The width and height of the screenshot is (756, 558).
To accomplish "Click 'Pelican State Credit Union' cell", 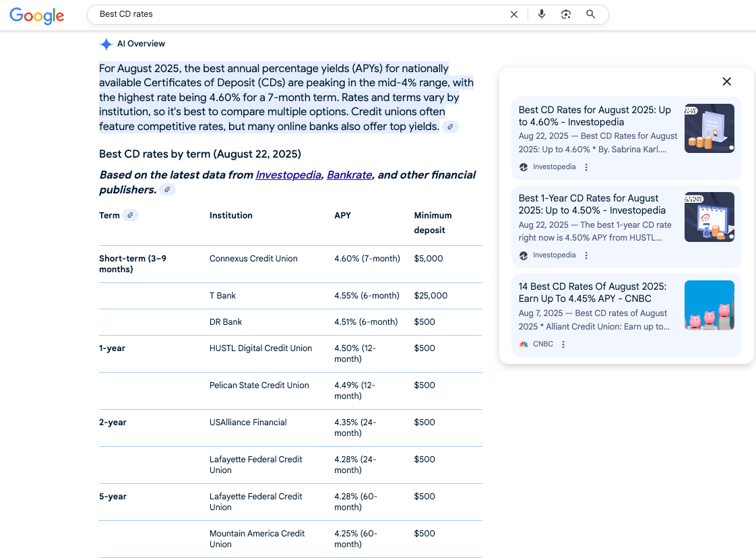I will (259, 385).
